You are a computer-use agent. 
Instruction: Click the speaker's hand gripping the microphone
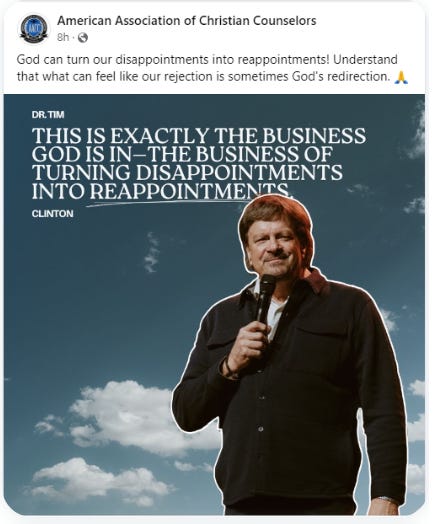pyautogui.click(x=247, y=344)
